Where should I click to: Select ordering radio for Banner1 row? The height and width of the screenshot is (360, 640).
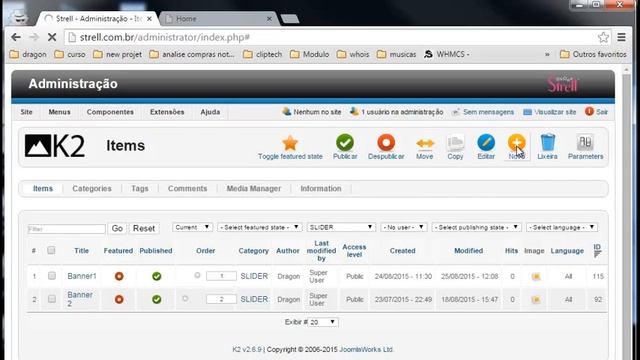tap(197, 276)
